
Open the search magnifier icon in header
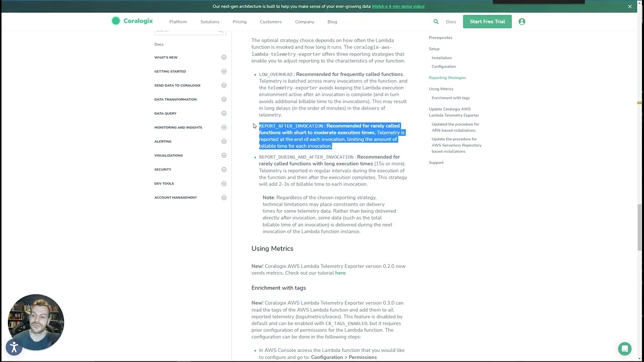tap(436, 22)
